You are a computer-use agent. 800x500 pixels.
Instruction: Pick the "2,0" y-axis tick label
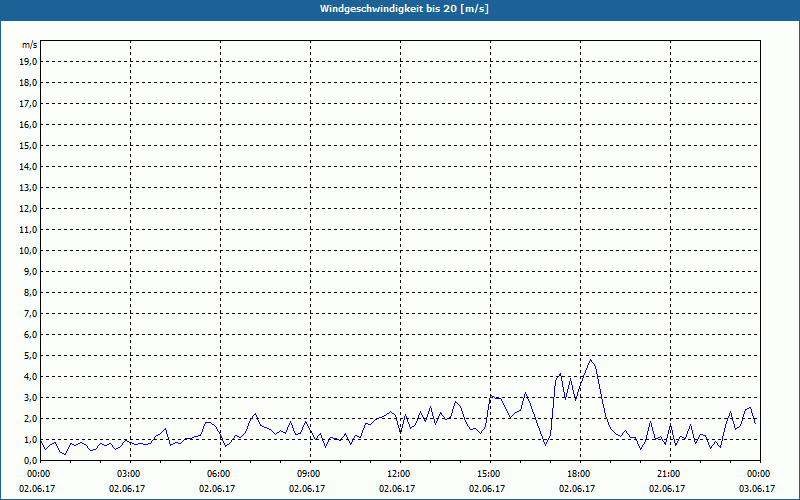coord(30,418)
